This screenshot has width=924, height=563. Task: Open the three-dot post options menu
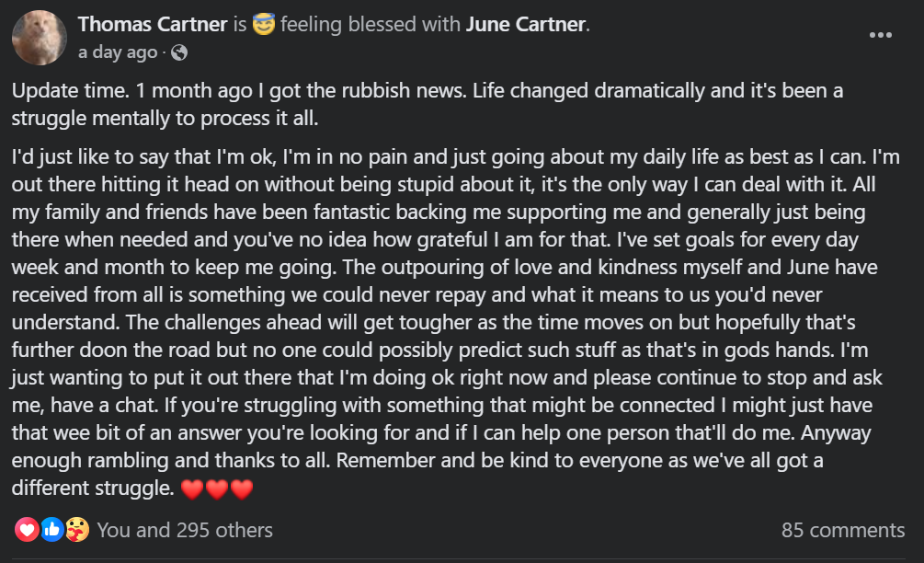point(881,35)
